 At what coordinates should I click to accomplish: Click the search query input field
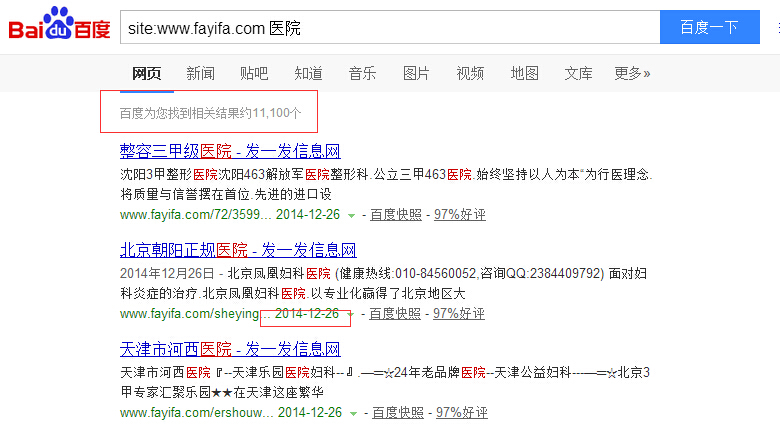click(x=390, y=27)
